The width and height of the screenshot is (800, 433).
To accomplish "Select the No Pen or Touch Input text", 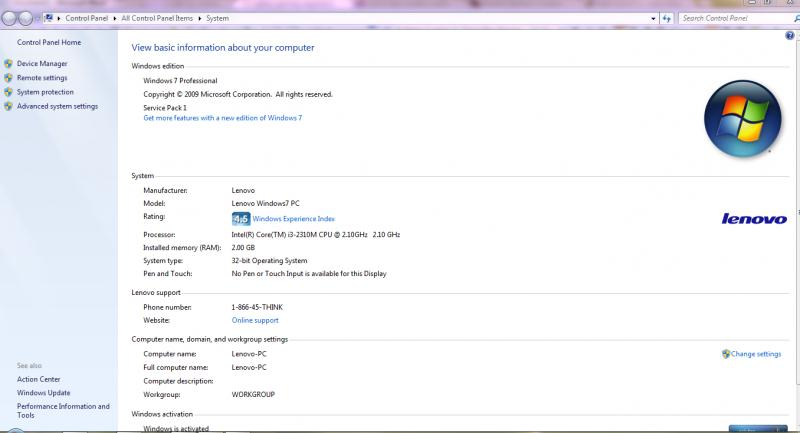I will 309,273.
